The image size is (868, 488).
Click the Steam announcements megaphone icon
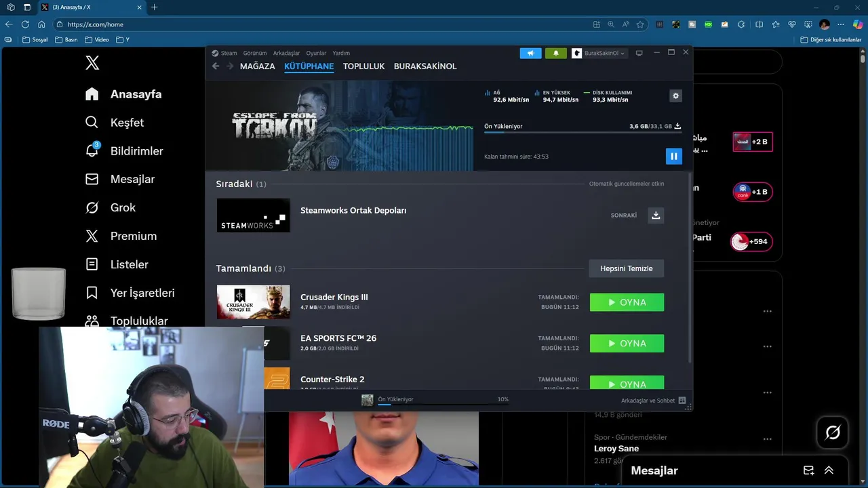point(531,53)
